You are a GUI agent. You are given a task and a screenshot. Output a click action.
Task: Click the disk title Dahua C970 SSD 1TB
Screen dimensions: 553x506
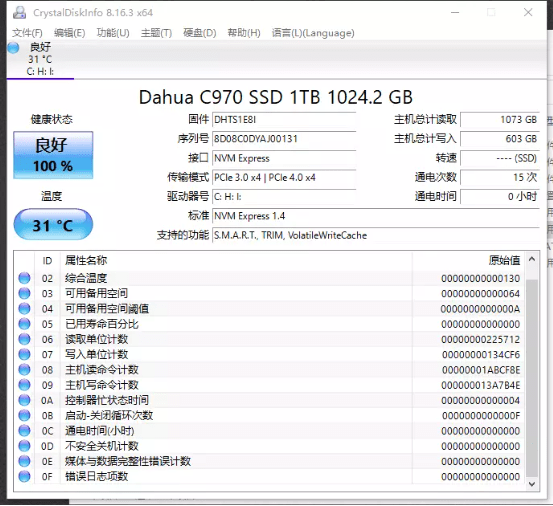(276, 97)
